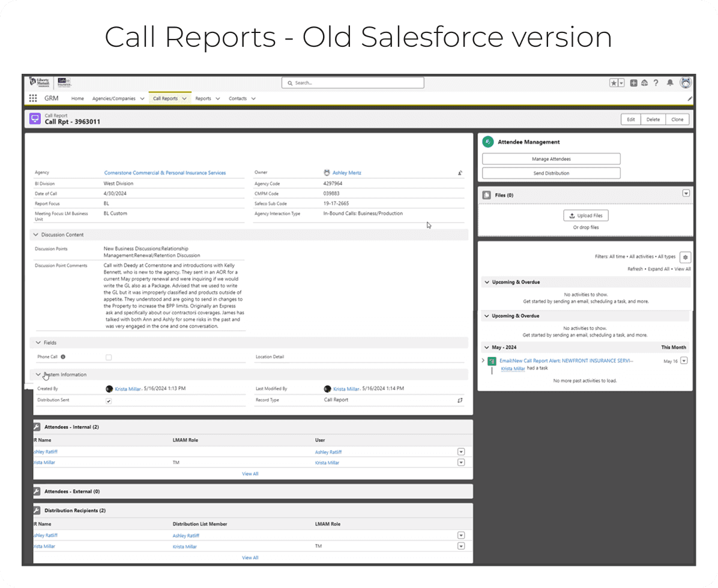Collapse the May - 2024 section
Image resolution: width=718 pixels, height=588 pixels.
pos(487,348)
